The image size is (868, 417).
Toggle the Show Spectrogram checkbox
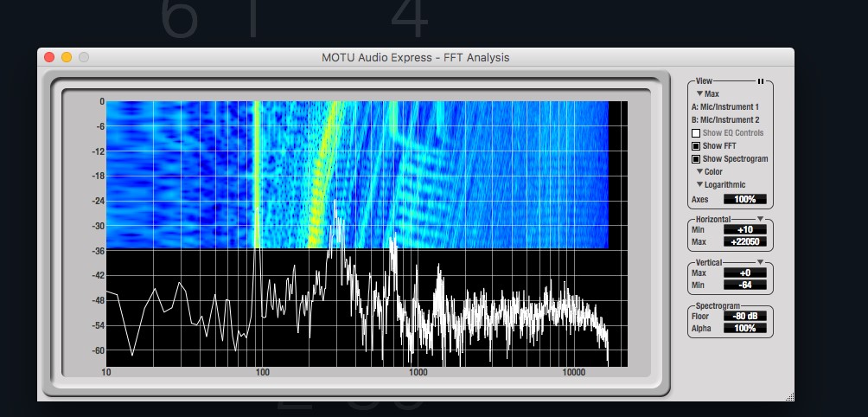tap(696, 159)
